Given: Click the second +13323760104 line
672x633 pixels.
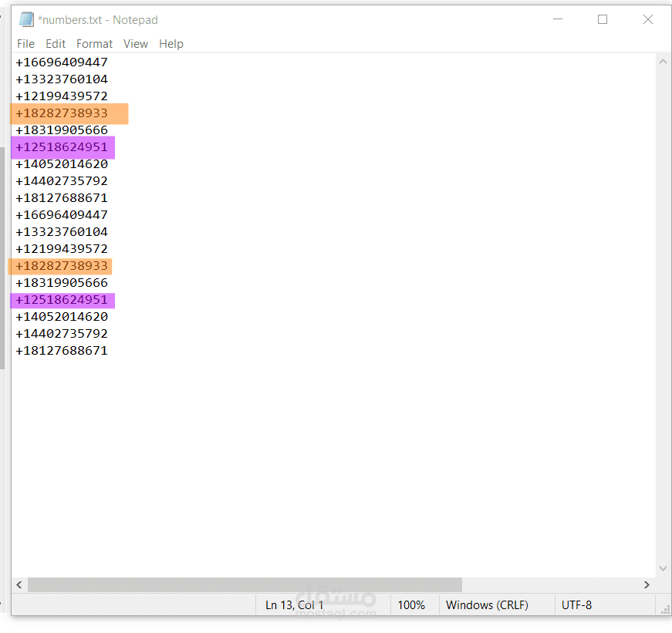Looking at the screenshot, I should click(62, 232).
